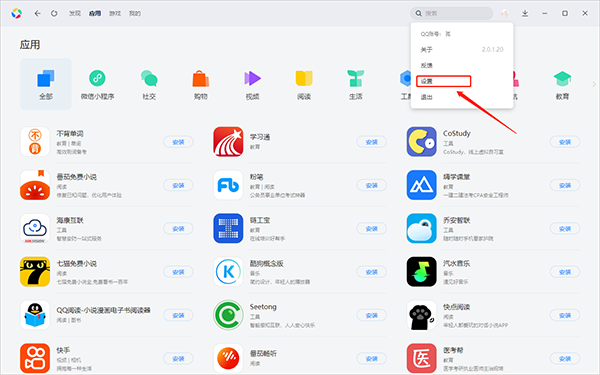Open the 嗨学课堂 app icon
The width and height of the screenshot is (600, 375).
421,185
